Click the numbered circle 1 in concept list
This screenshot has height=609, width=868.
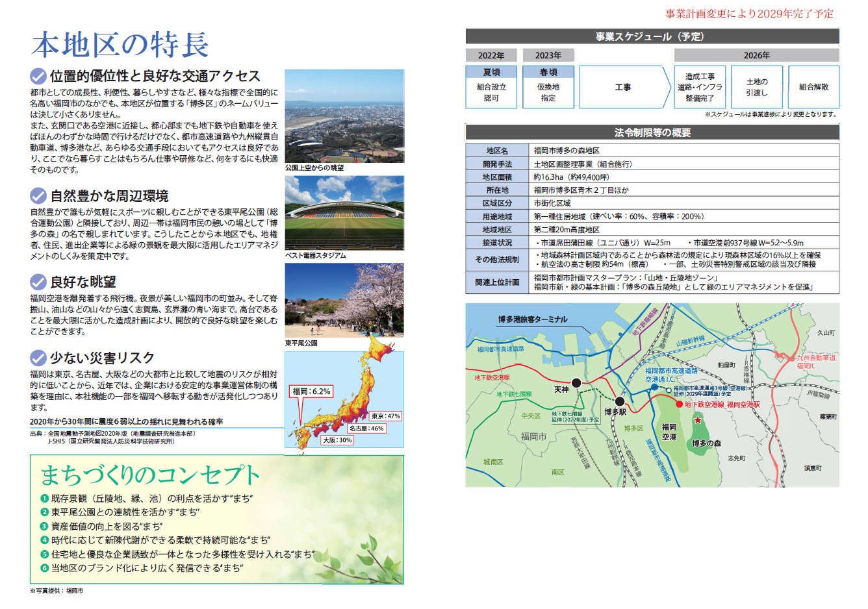point(45,499)
